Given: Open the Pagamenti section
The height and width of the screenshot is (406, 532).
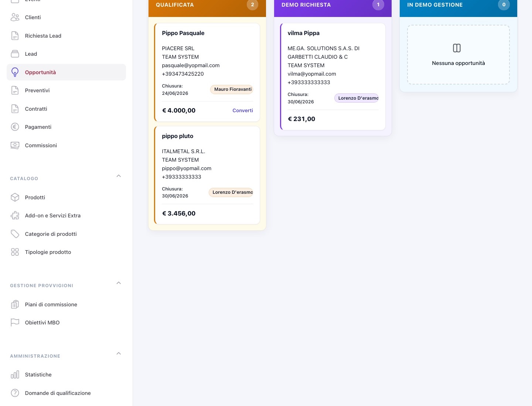Looking at the screenshot, I should click(x=66, y=127).
